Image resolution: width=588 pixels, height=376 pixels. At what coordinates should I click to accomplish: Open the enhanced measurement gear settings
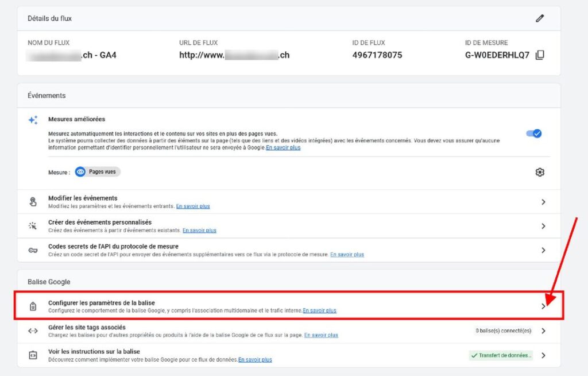(x=539, y=172)
